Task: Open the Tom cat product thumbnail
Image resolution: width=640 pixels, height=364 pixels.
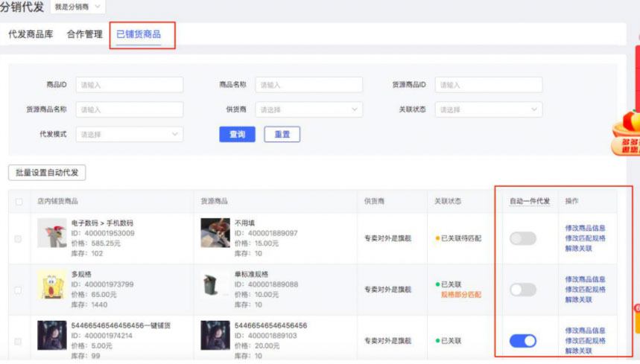Action: (52, 233)
